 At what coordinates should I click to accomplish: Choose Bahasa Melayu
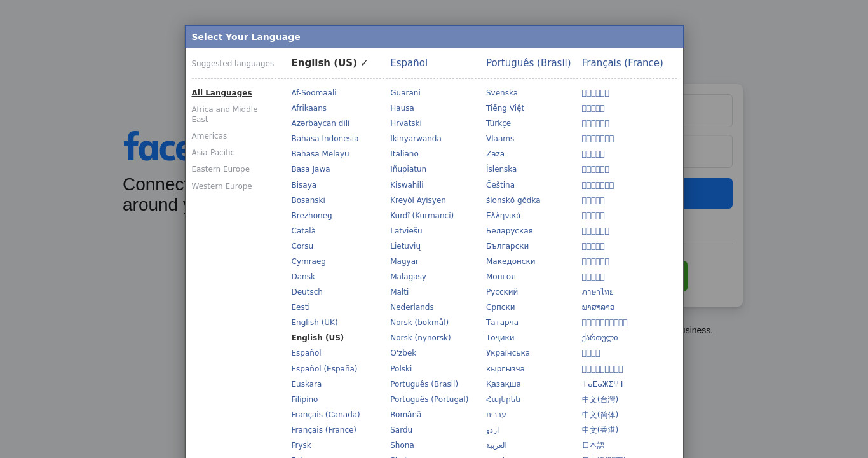tap(320, 154)
